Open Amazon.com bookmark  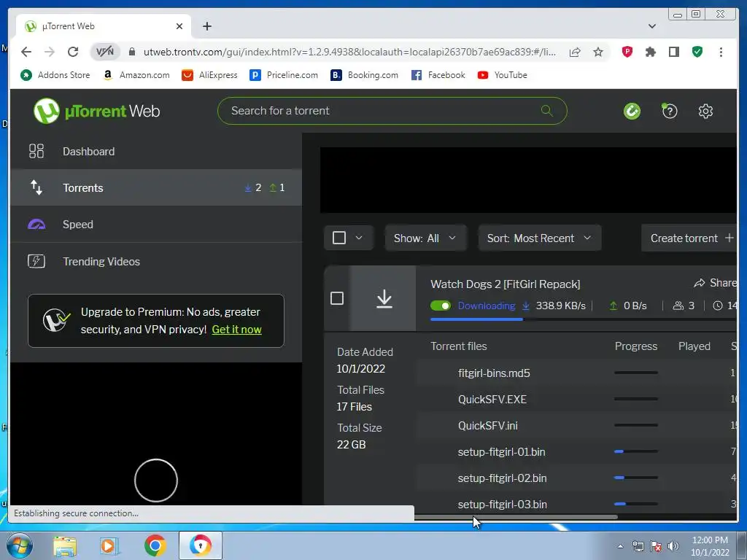(x=136, y=75)
